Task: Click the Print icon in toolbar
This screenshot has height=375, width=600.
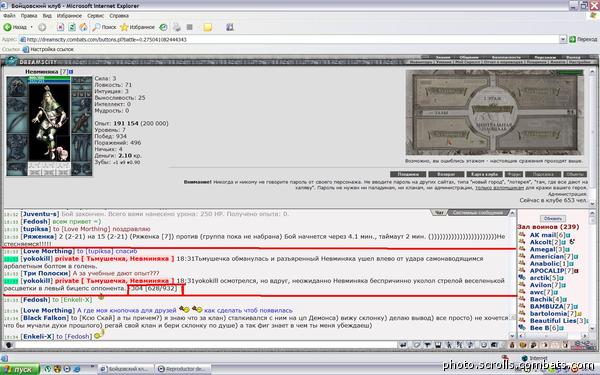Action: tap(176, 27)
